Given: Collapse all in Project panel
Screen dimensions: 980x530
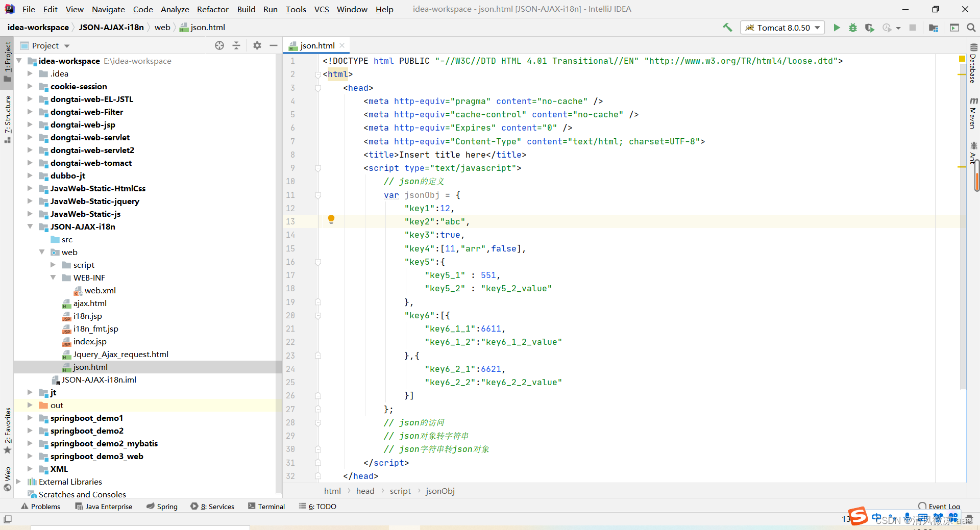Looking at the screenshot, I should click(236, 45).
